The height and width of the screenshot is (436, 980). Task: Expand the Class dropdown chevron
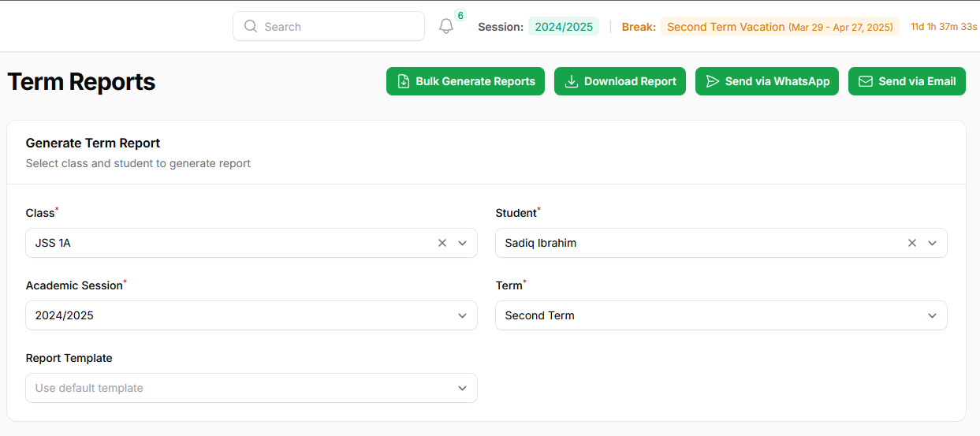[463, 243]
